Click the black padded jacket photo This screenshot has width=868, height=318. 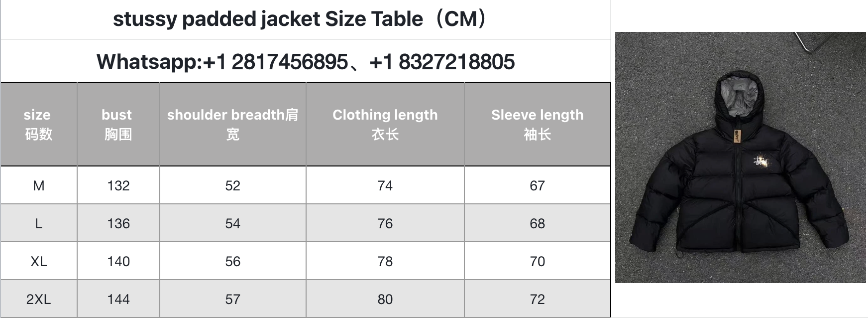(741, 158)
